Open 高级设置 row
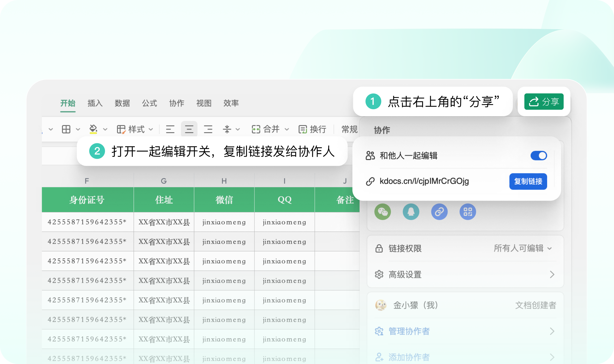Image resolution: width=614 pixels, height=364 pixels. coord(465,274)
